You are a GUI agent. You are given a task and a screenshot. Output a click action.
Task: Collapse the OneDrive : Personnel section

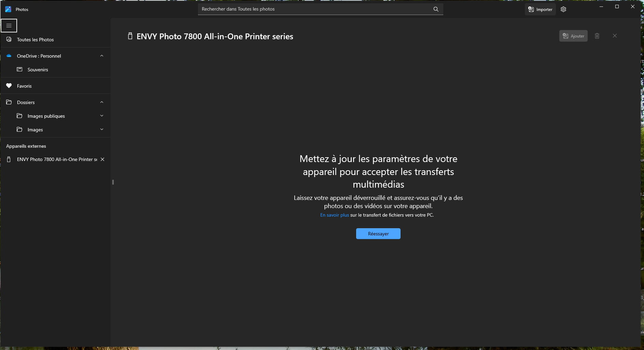tap(102, 56)
